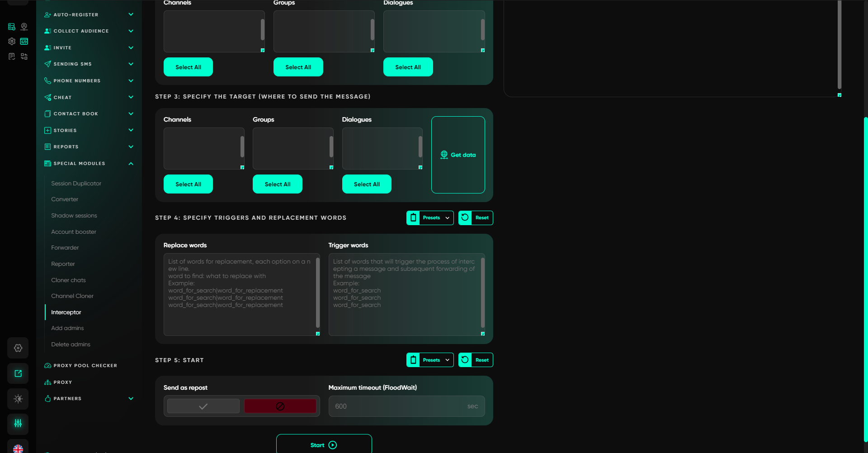This screenshot has height=453, width=868.
Task: Click the user-profile icon in the left rail
Action: pos(24,27)
